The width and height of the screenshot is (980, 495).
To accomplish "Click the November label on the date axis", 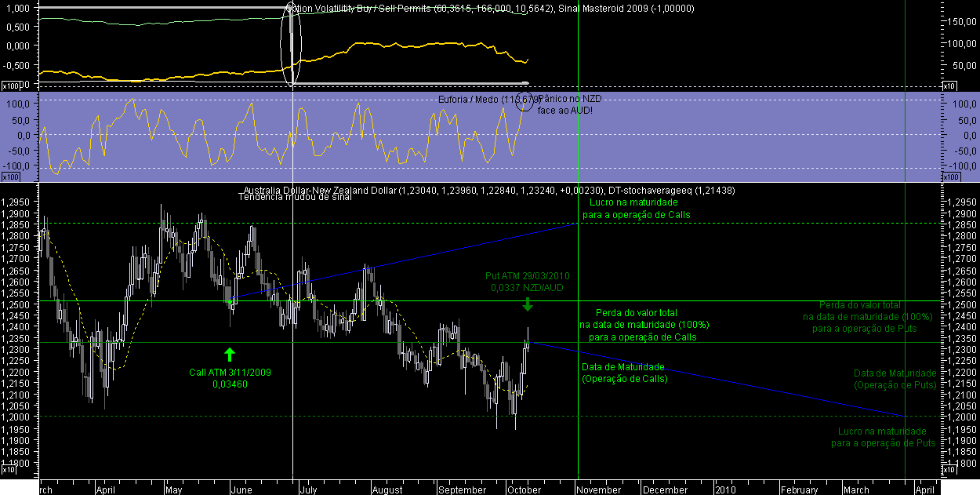I will [x=599, y=490].
